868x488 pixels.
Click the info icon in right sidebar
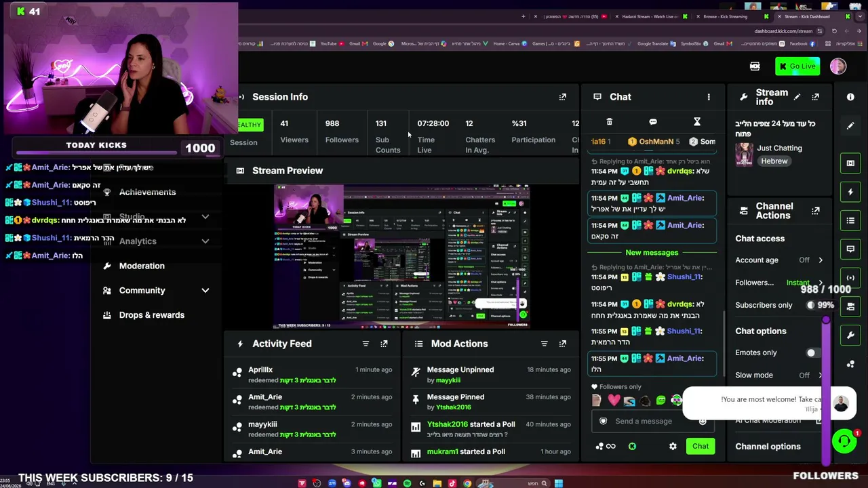point(850,97)
